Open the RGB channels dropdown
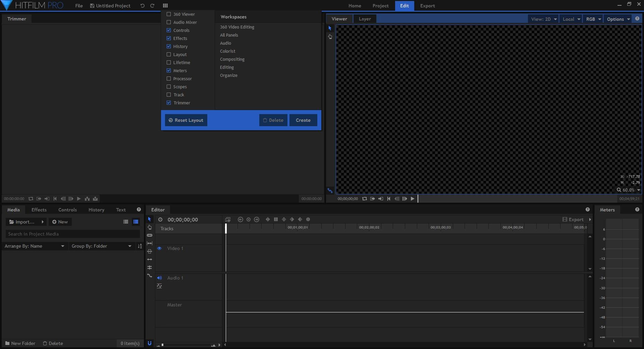 coord(593,19)
